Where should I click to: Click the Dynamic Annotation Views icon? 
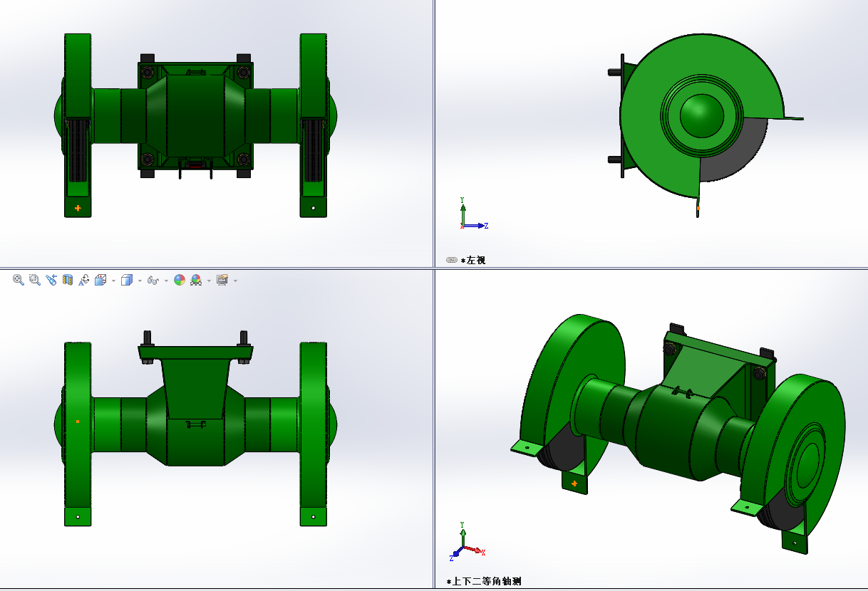[84, 280]
